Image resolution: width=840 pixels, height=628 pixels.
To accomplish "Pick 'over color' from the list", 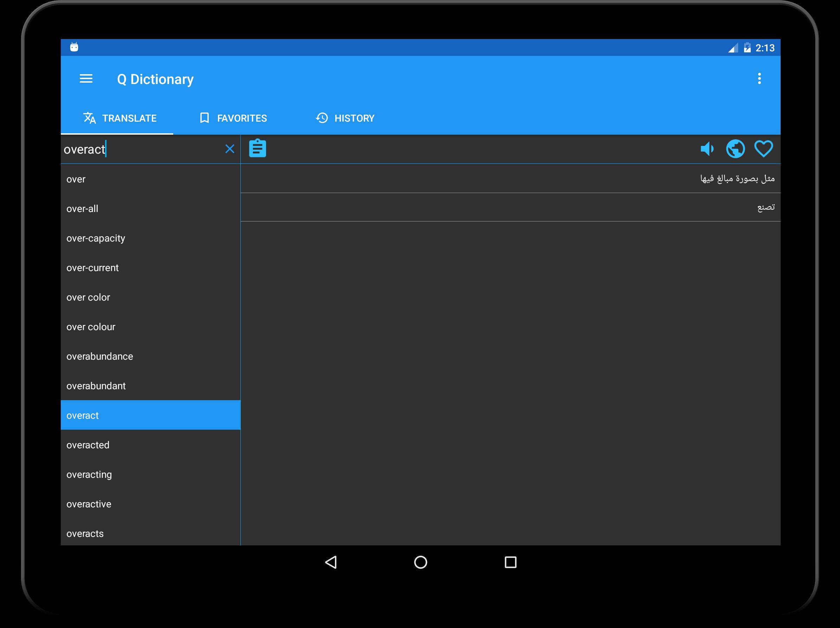I will (150, 297).
